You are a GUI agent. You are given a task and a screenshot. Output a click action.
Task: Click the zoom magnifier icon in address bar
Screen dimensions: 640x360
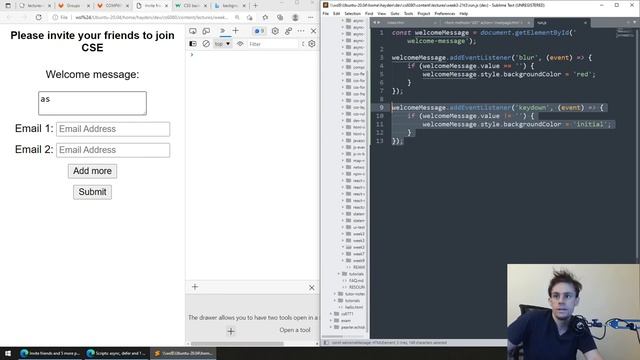coord(237,18)
